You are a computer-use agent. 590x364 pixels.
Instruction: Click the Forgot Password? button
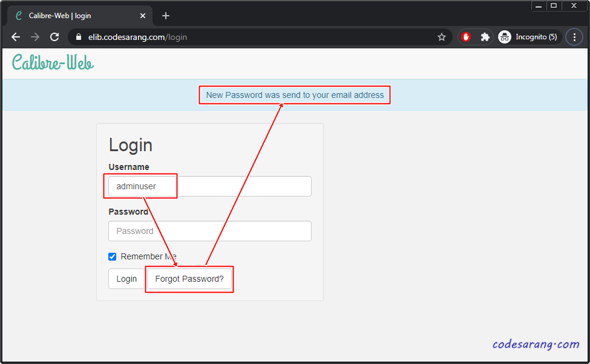click(x=189, y=279)
